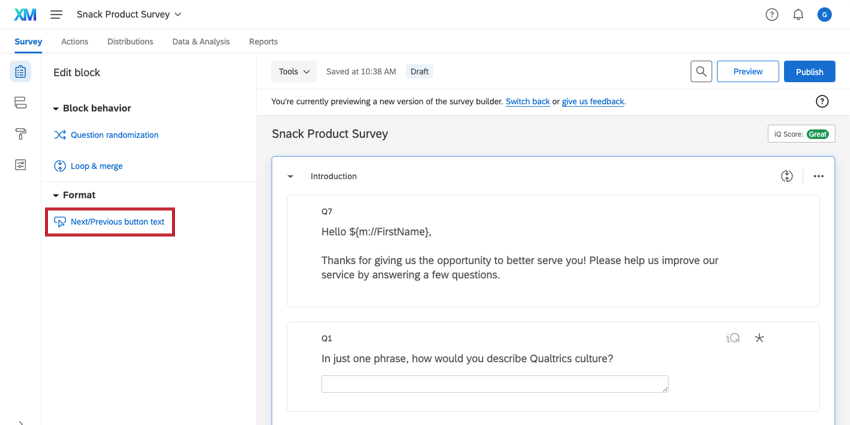The height and width of the screenshot is (425, 850).
Task: Collapse the Introduction block
Action: pos(291,176)
